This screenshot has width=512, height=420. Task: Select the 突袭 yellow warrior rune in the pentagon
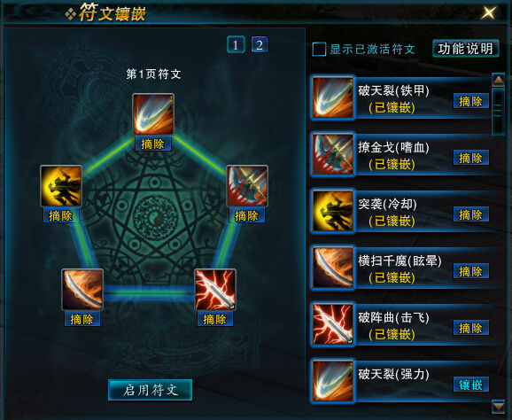click(x=61, y=186)
